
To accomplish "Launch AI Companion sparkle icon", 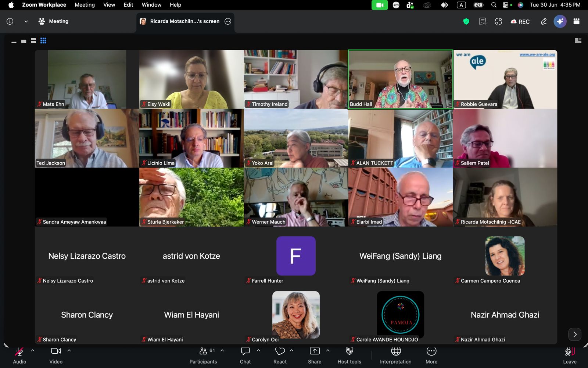I will tap(560, 21).
